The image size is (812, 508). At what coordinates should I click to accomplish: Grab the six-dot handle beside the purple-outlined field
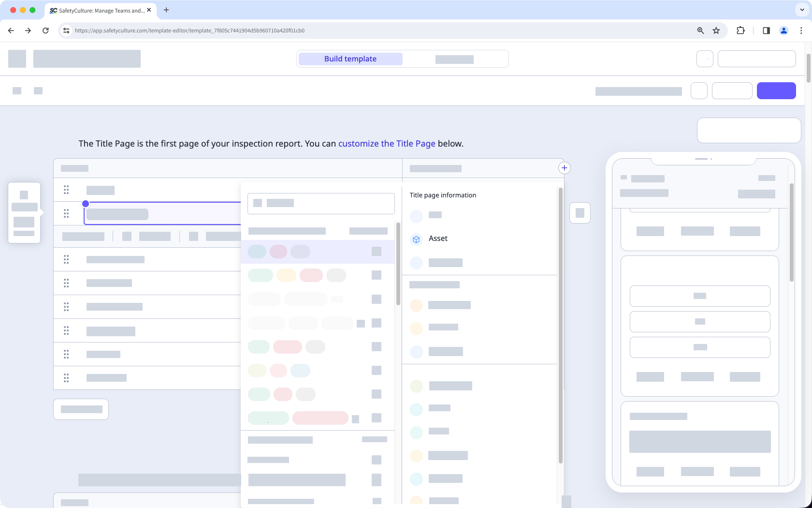(66, 213)
